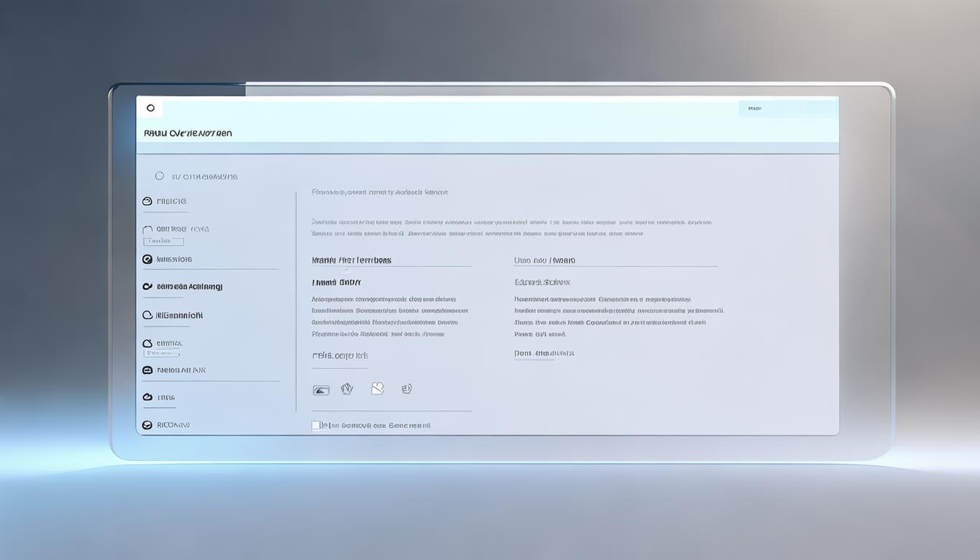
Task: Click the underlined 'Dom' link in right column
Action: (544, 354)
